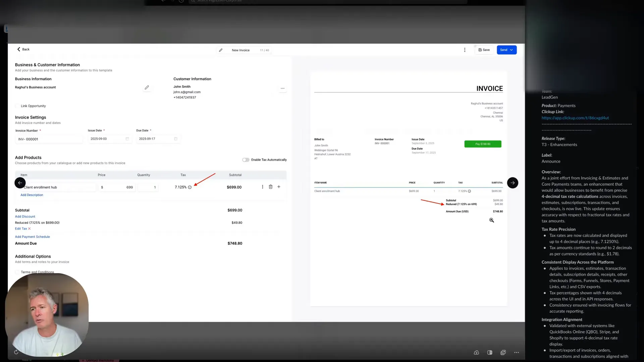This screenshot has height=362, width=644.
Task: Click Add Payment Schedule link
Action: coord(32,237)
